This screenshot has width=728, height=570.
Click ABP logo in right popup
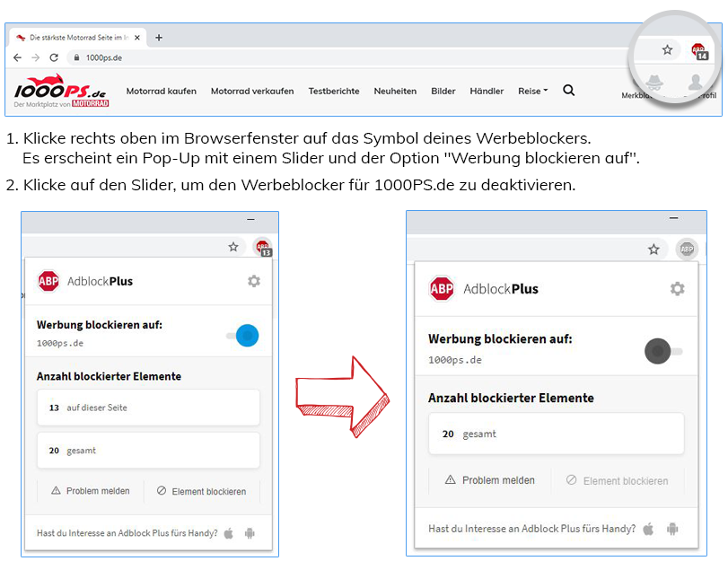coord(442,289)
